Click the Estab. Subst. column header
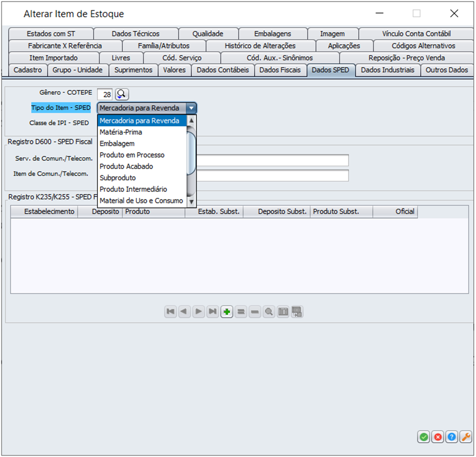Screen dimensions: 476x457 pos(214,212)
